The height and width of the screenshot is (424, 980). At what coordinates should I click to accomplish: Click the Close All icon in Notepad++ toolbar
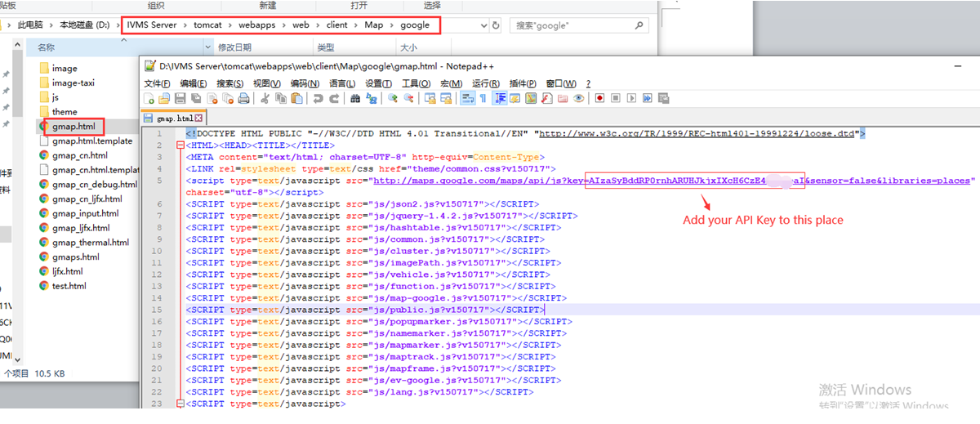[x=228, y=98]
